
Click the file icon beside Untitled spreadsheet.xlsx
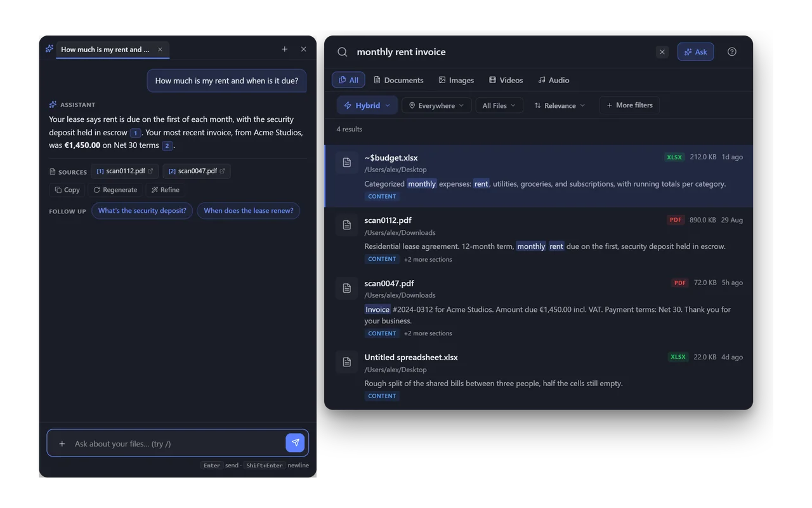347,362
